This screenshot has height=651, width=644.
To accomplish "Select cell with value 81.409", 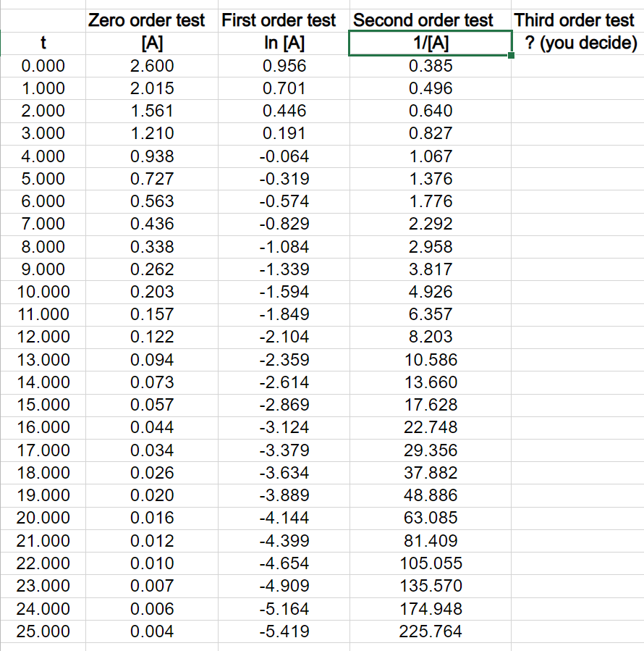I will [431, 541].
